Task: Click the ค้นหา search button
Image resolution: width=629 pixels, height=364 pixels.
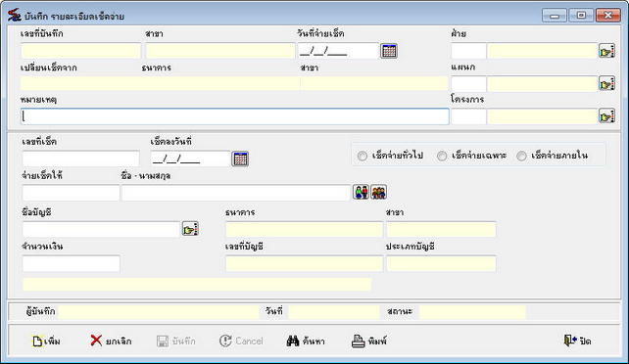Action: point(306,341)
